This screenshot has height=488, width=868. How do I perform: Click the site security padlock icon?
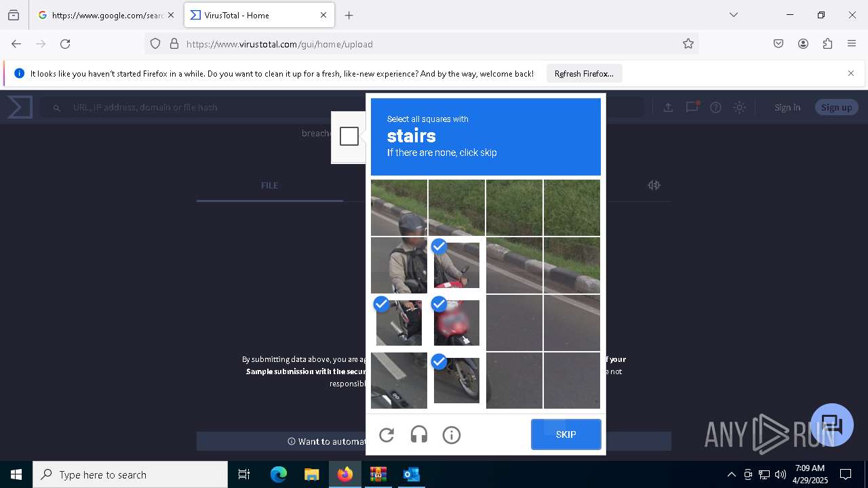(x=174, y=43)
